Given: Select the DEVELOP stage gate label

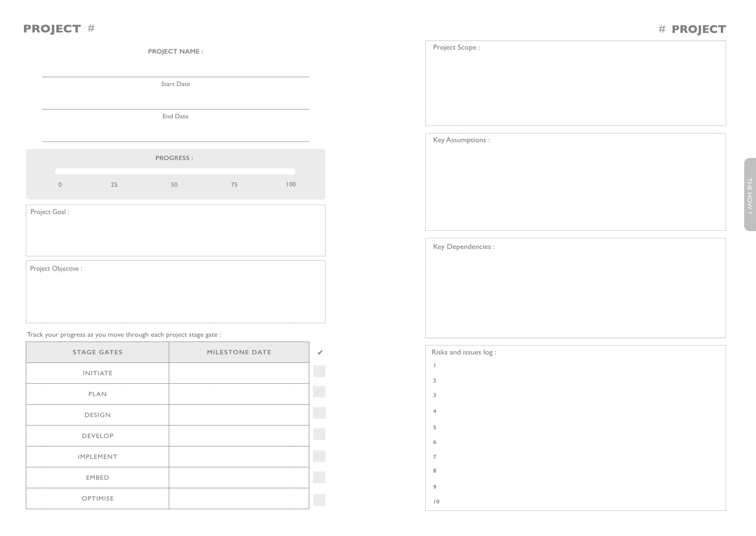Looking at the screenshot, I should [98, 436].
